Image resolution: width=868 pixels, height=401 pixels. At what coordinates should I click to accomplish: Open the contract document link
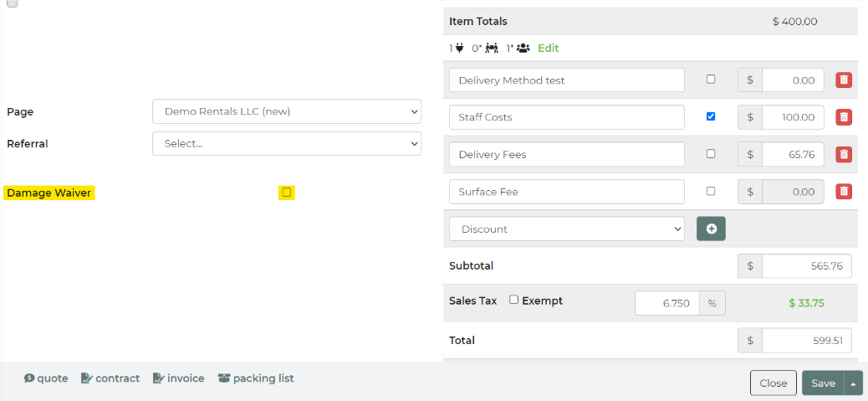point(110,378)
